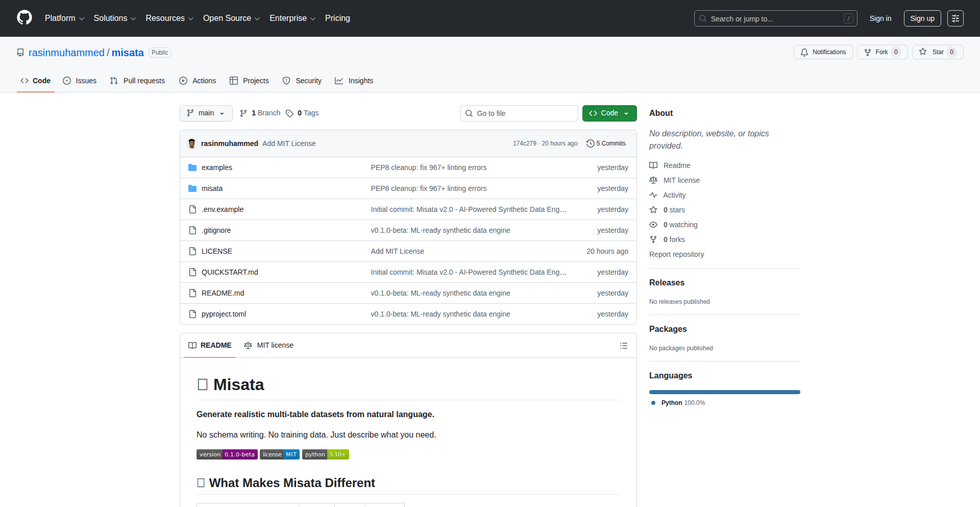This screenshot has height=507, width=980.
Task: Star this repository
Action: pyautogui.click(x=937, y=52)
